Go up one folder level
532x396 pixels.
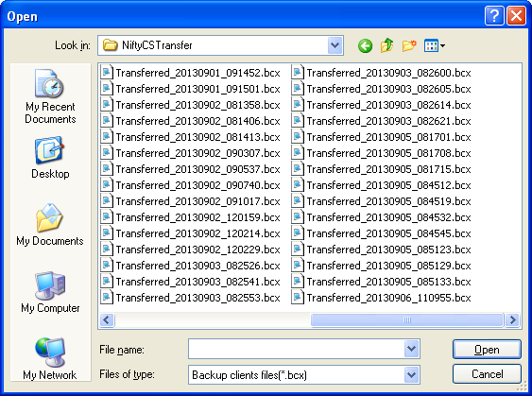tap(386, 45)
